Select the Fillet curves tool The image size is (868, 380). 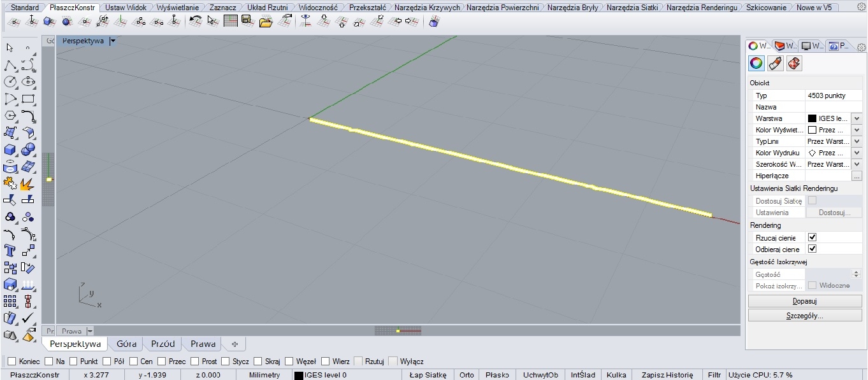click(28, 116)
